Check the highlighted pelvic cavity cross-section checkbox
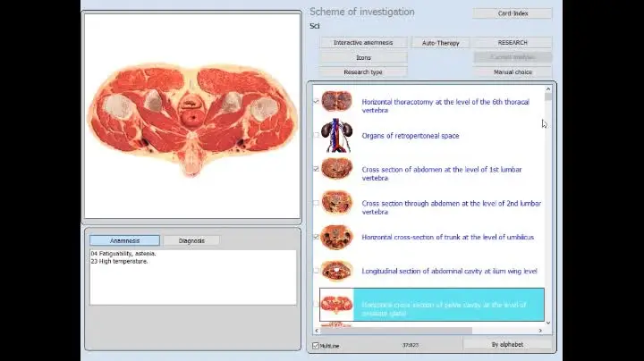The width and height of the screenshot is (644, 361). 316,305
